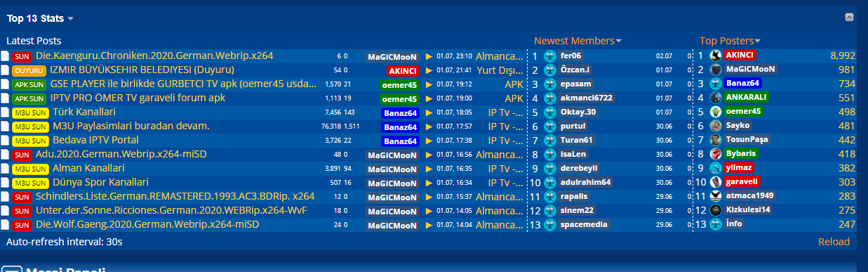Open Yurt Dışı forum link on IZMIR row

click(500, 70)
